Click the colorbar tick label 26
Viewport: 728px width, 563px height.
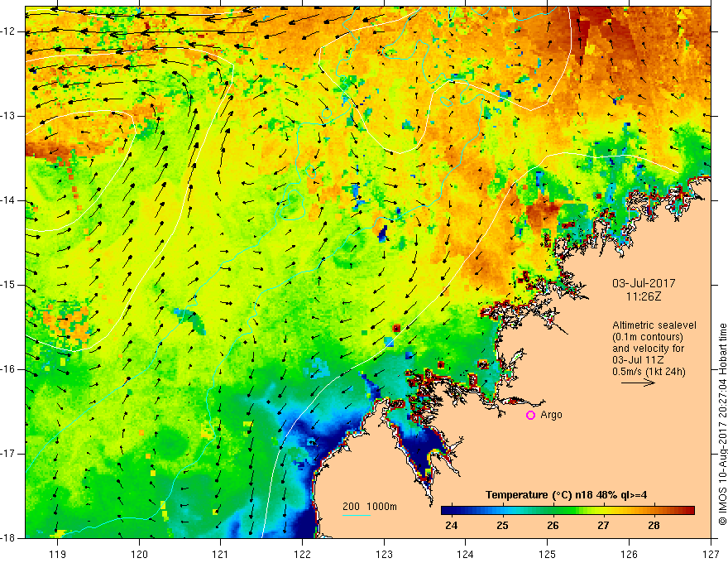(x=553, y=526)
